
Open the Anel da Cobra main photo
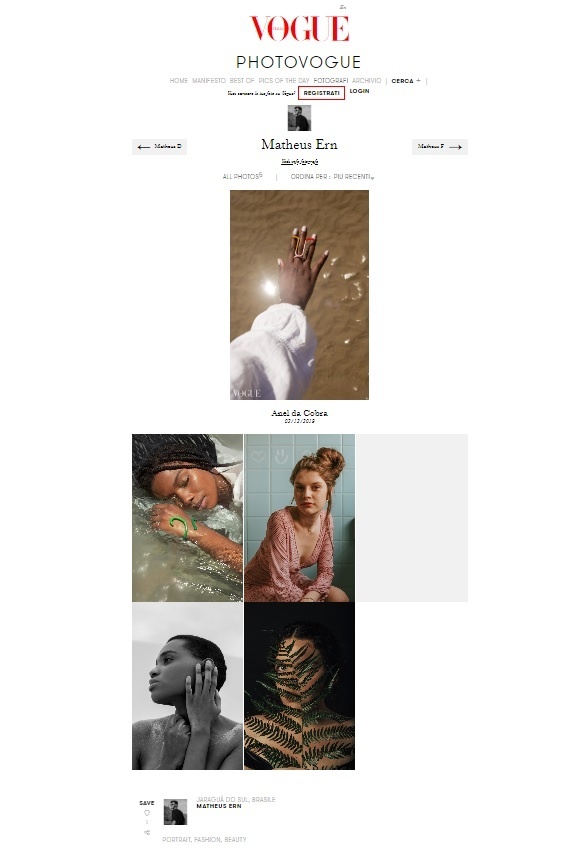click(x=299, y=295)
